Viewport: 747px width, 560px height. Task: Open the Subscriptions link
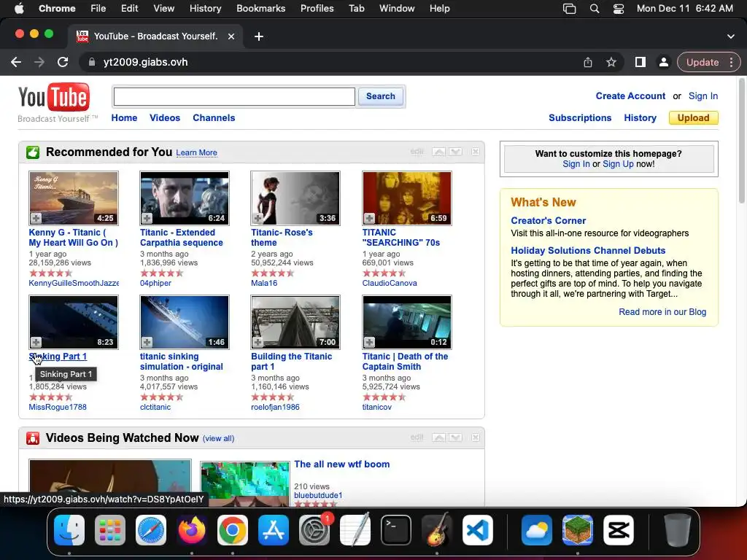click(580, 117)
